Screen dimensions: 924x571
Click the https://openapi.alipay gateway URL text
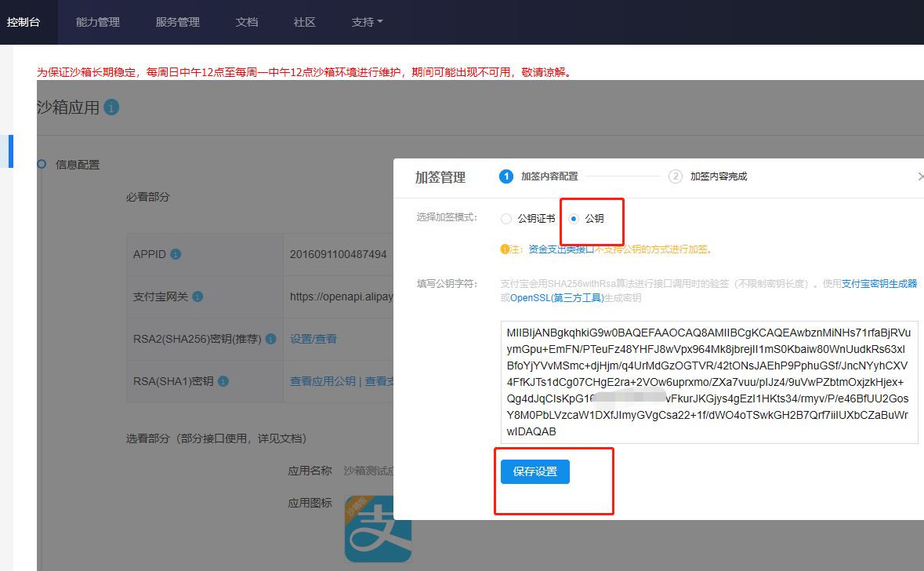(x=341, y=296)
